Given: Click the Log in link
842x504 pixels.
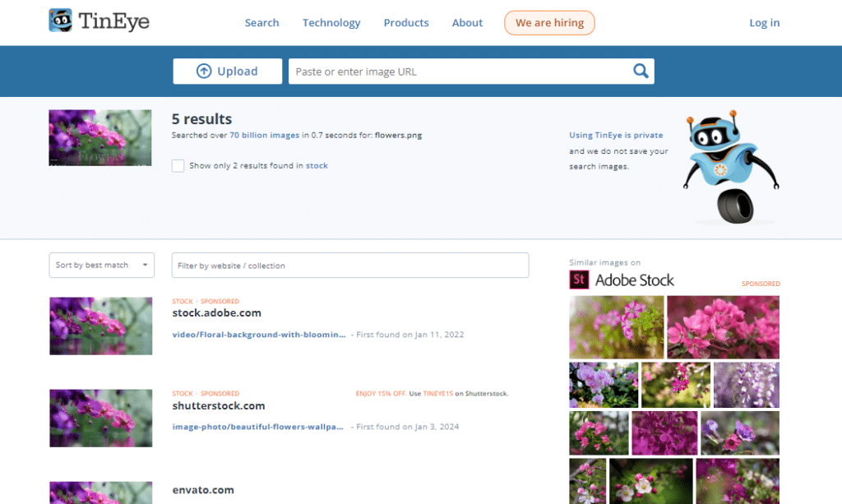Looking at the screenshot, I should [764, 22].
